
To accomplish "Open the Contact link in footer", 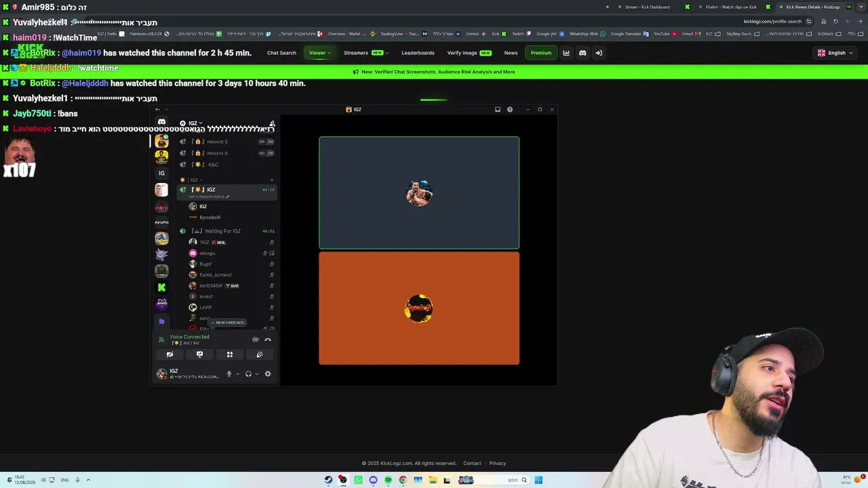I will 472,464.
